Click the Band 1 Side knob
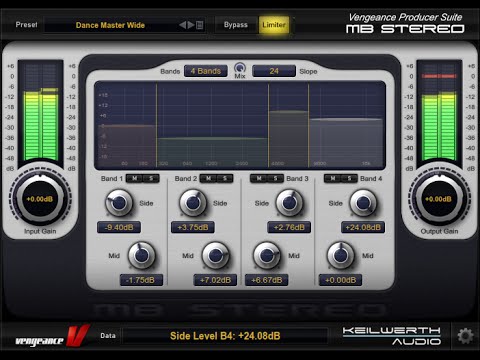 click(119, 203)
